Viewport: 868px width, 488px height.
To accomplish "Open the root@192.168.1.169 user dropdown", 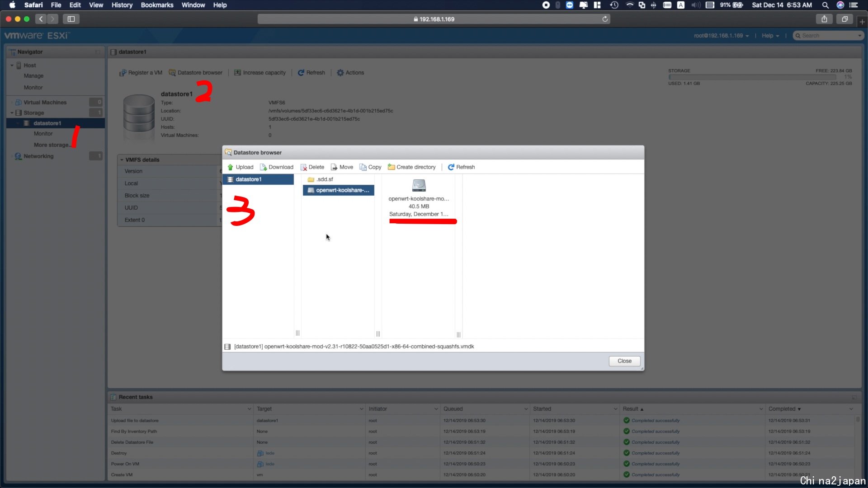I will [722, 36].
